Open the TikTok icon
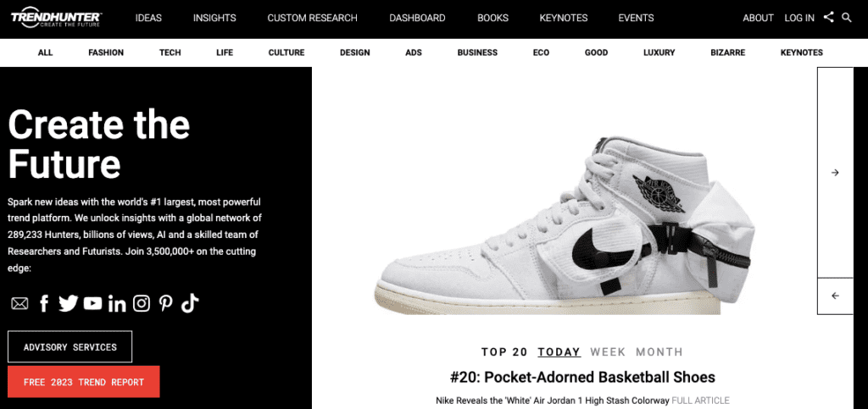868x409 pixels. [189, 303]
